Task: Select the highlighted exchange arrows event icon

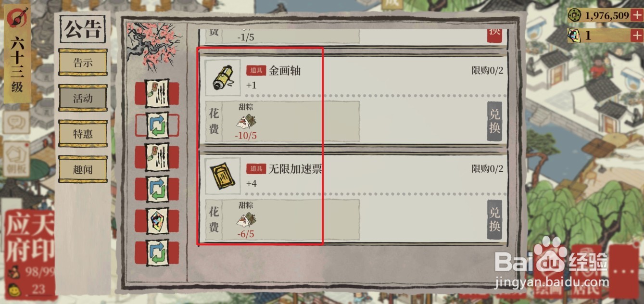Action: (157, 126)
